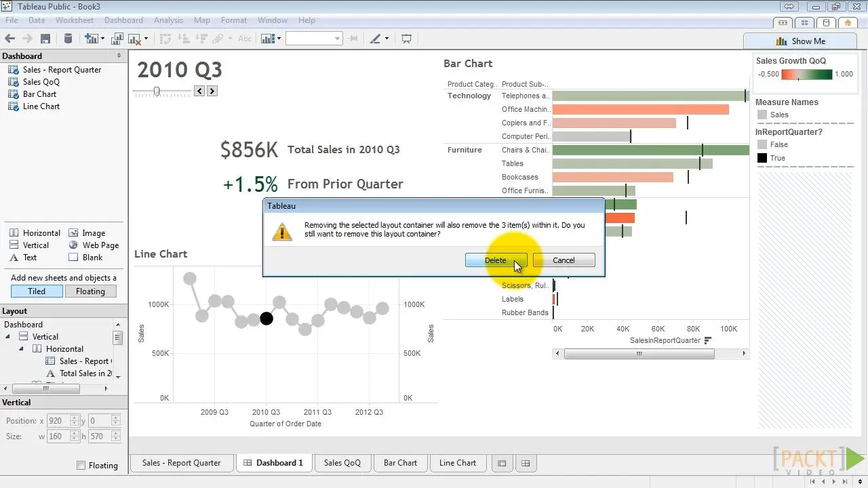Click the paperclip Group Members icon
868x488 pixels.
tap(219, 39)
